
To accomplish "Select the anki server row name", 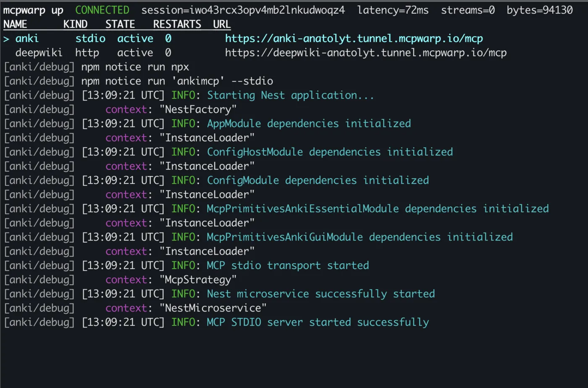I will (x=27, y=39).
